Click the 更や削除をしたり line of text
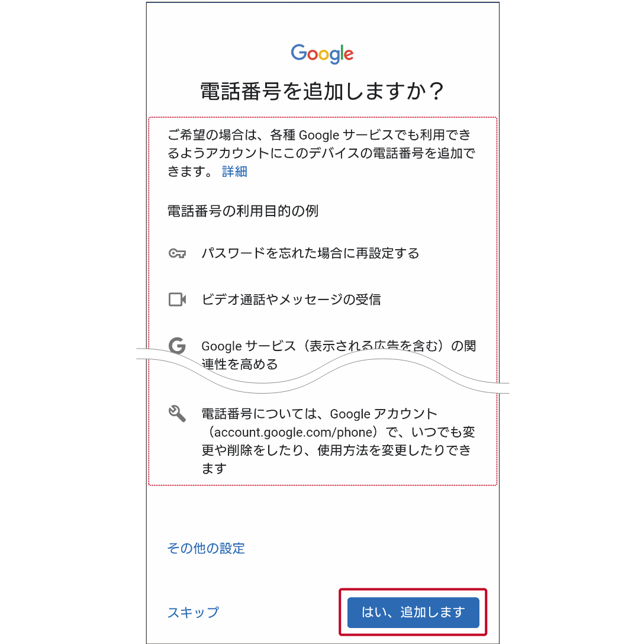The image size is (644, 644). pyautogui.click(x=336, y=450)
